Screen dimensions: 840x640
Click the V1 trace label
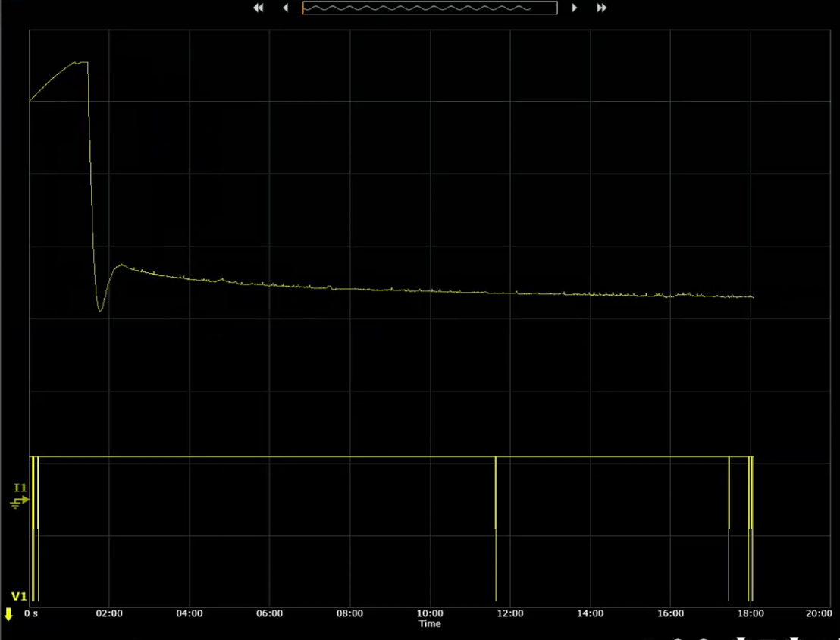pyautogui.click(x=19, y=597)
